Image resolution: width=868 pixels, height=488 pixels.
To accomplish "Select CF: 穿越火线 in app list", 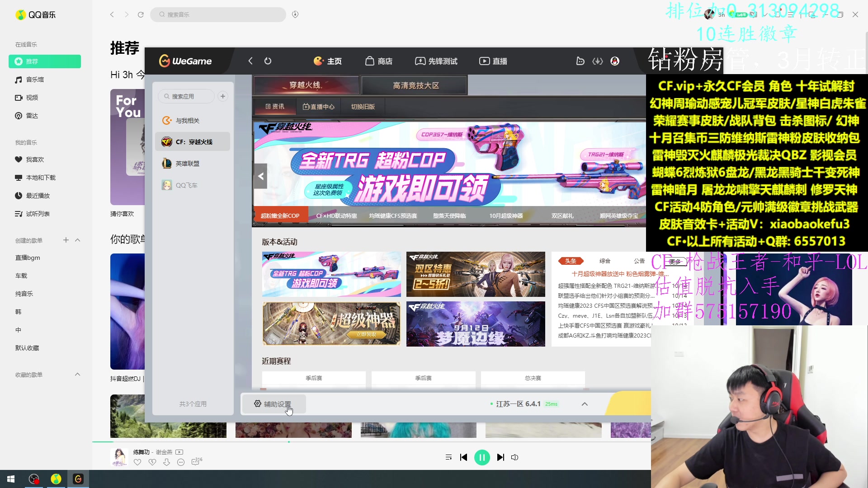I will coord(192,142).
